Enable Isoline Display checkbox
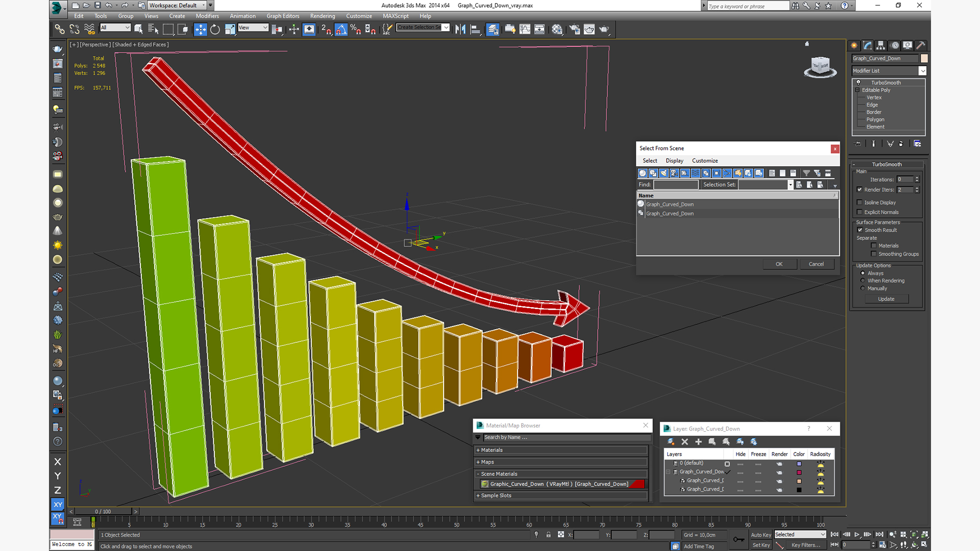980x551 pixels. (860, 203)
